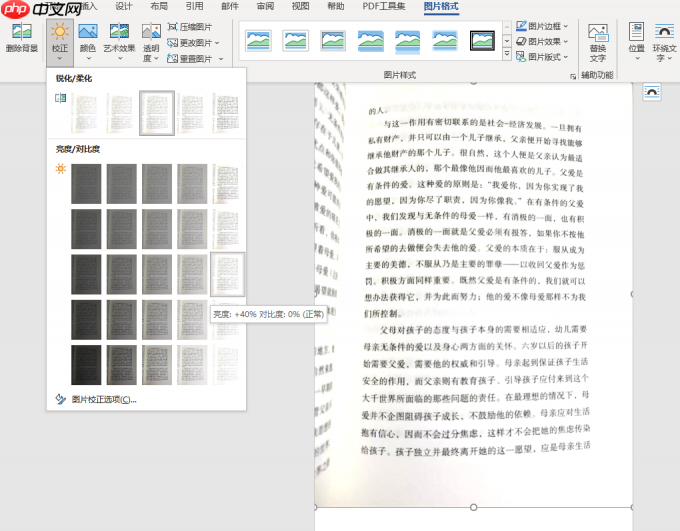680x531 pixels.
Task: Select brightest top-row brightness/contrast thumbnail
Action: click(227, 184)
